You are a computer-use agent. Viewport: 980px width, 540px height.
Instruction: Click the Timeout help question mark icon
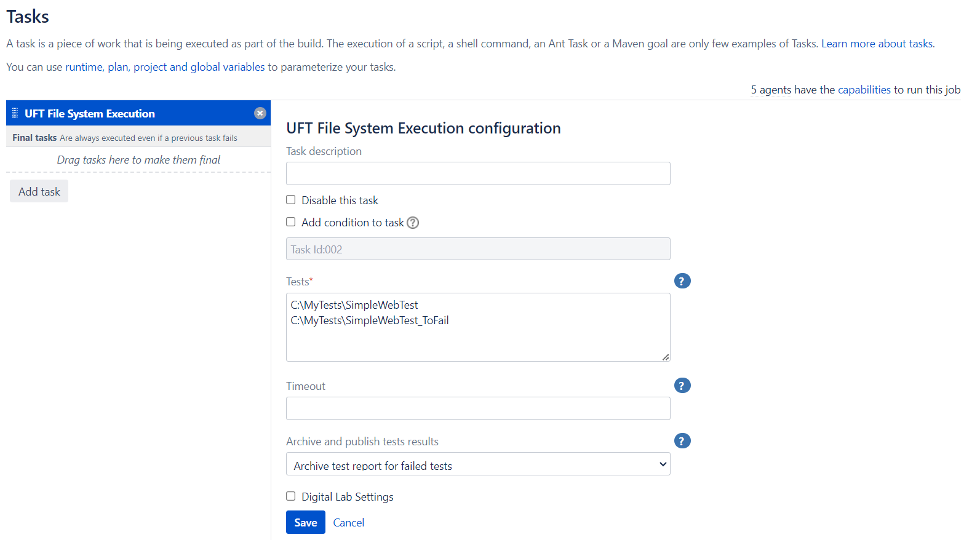pyautogui.click(x=682, y=386)
